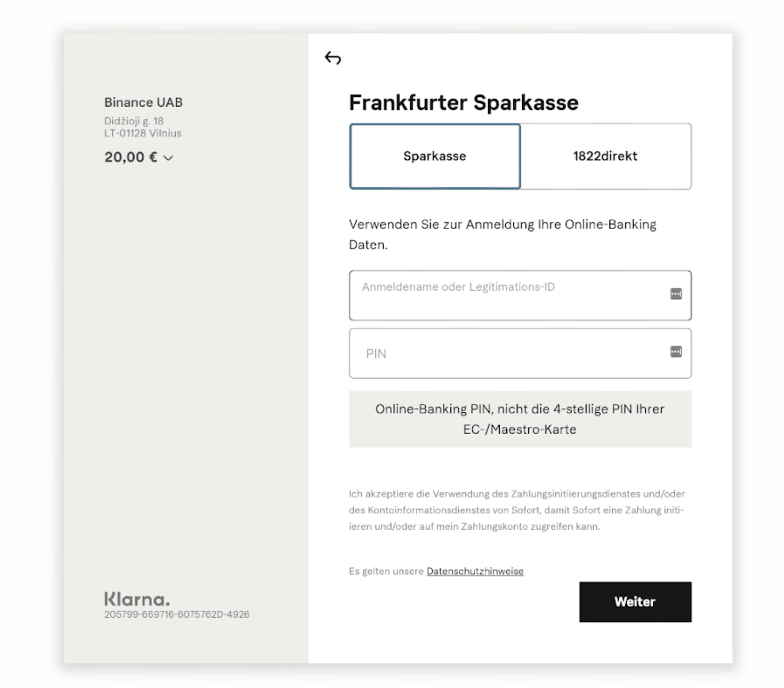Viewport: 784px width, 688px height.
Task: Click the Binance UAB merchant name
Action: (x=144, y=102)
